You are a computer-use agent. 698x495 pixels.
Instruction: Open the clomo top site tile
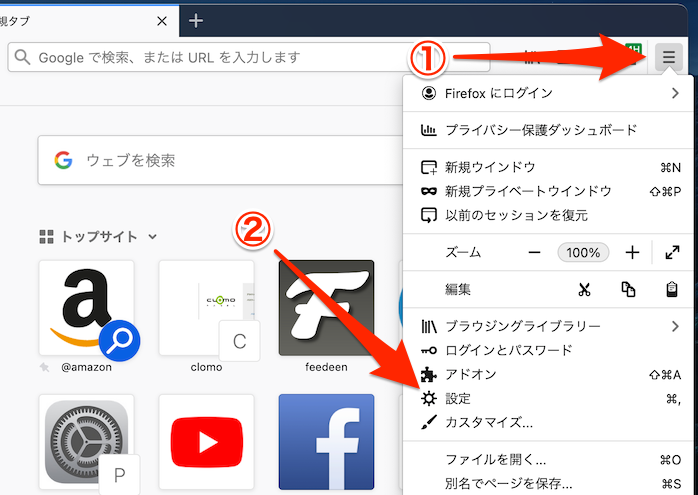(x=207, y=308)
